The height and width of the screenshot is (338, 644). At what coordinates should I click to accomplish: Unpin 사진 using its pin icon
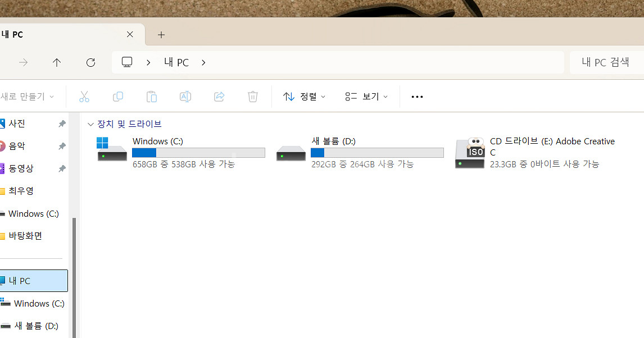pyautogui.click(x=62, y=124)
